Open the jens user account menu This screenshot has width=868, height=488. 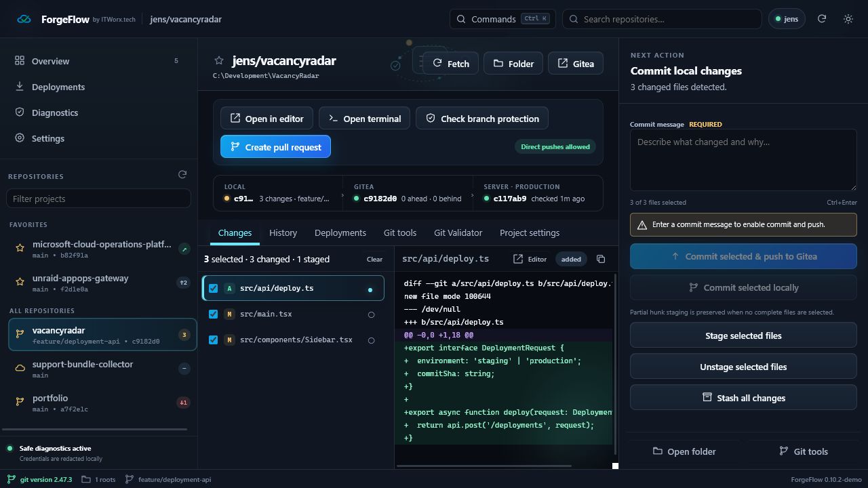pos(787,19)
